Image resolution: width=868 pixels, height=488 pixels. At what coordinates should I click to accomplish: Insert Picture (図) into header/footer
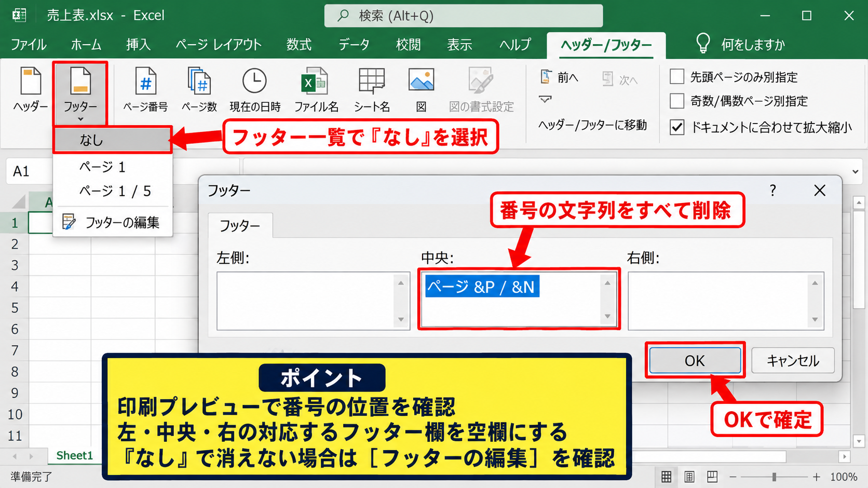421,90
